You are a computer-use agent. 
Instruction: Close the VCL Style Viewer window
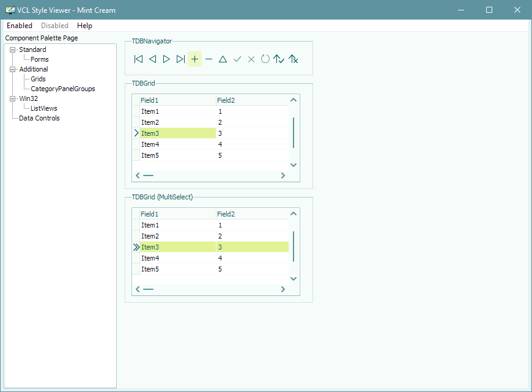coord(517,10)
